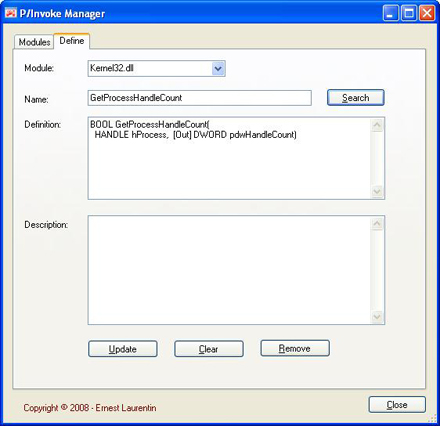The height and width of the screenshot is (426, 440).
Task: Click the Close button at bottom right
Action: (397, 405)
